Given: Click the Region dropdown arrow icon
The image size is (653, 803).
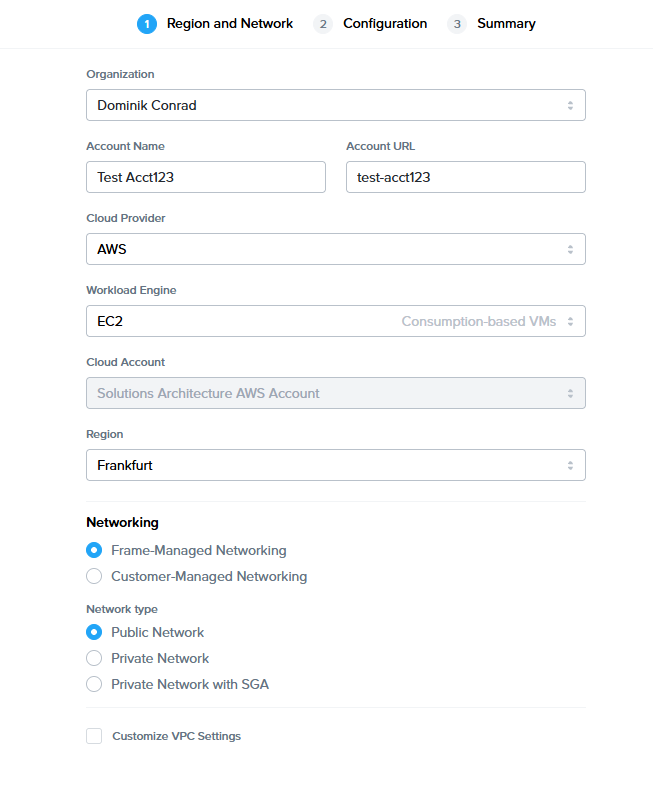Looking at the screenshot, I should (570, 465).
